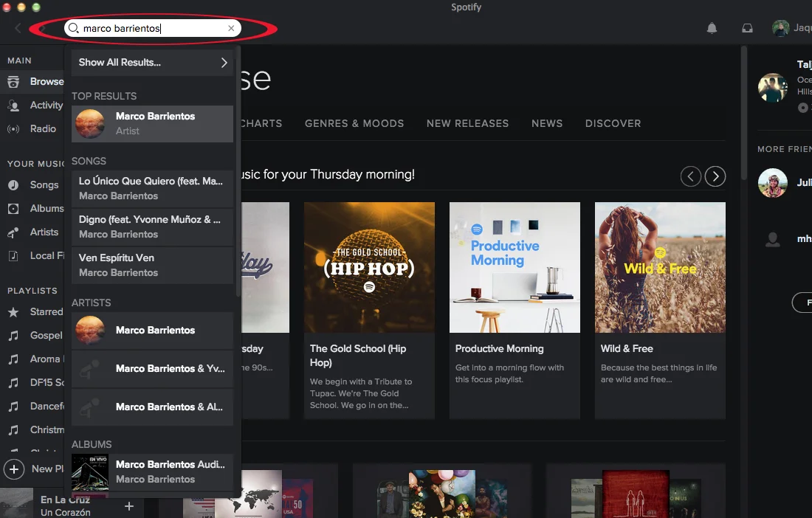Click the Albums icon under Your Music
This screenshot has width=812, height=518.
[13, 209]
